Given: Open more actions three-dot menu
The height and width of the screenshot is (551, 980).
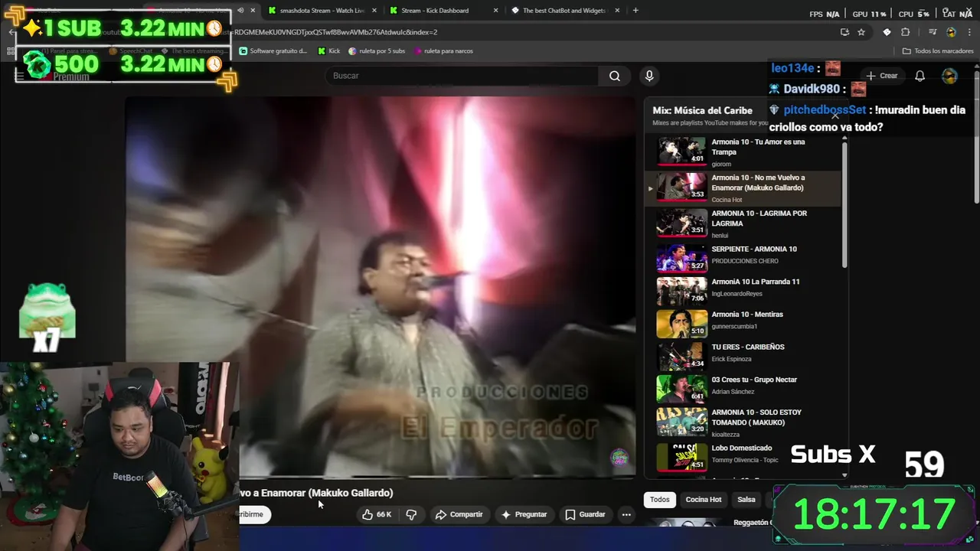Looking at the screenshot, I should coord(626,514).
